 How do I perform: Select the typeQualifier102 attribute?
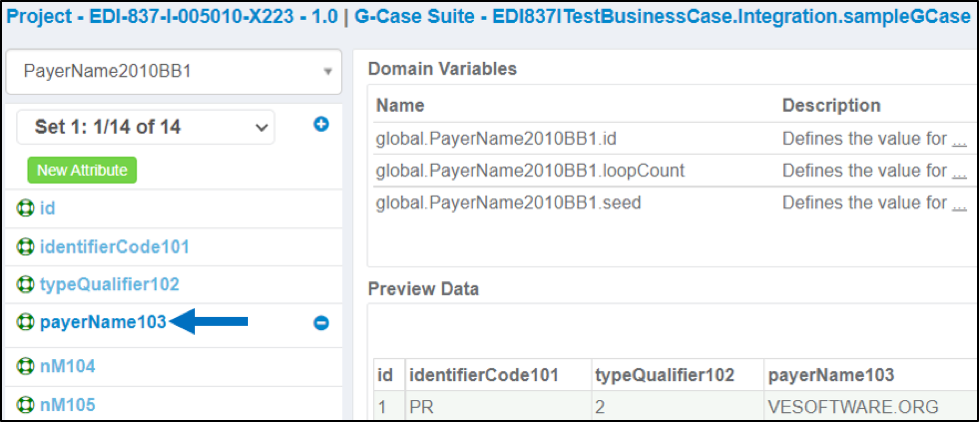pos(109,285)
